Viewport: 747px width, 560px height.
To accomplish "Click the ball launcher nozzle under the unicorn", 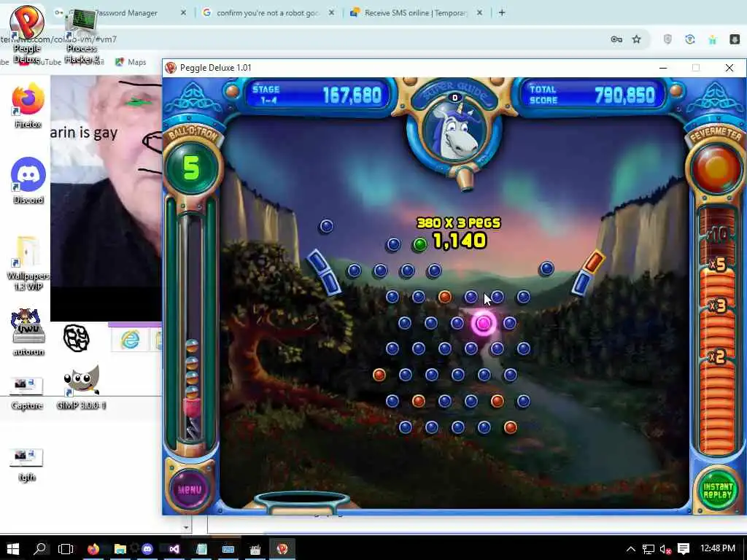I will [465, 179].
